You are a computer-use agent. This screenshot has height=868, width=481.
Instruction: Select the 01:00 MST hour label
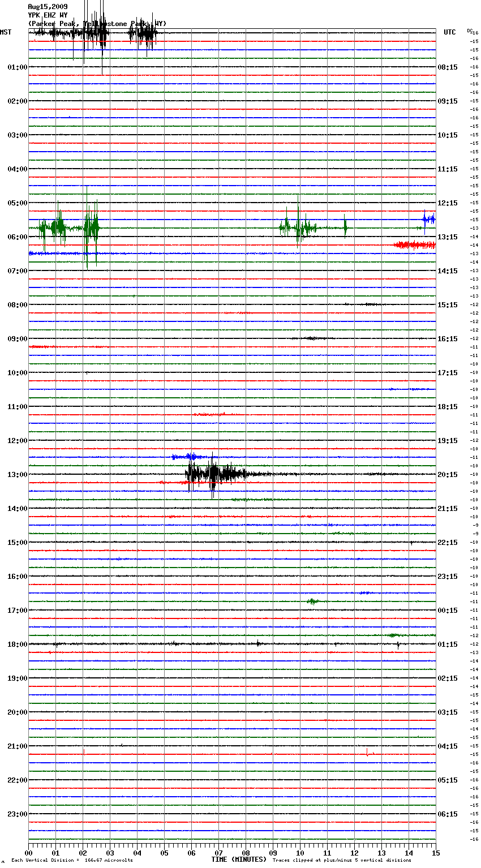pos(18,67)
